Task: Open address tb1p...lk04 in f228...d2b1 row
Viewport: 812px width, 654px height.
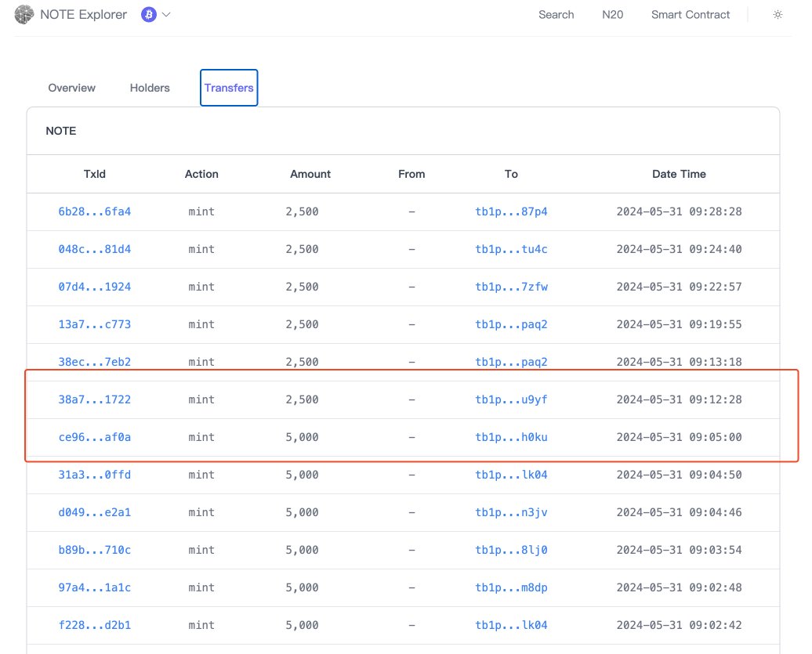Action: click(x=511, y=625)
